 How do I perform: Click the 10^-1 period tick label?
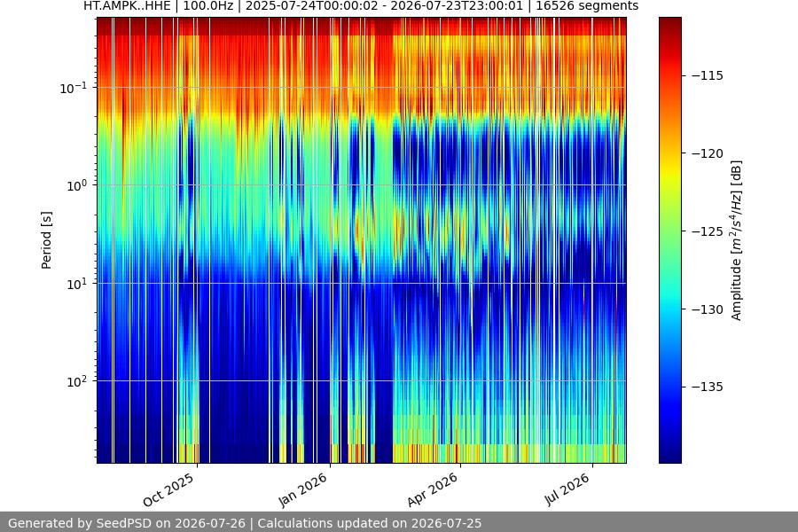pyautogui.click(x=73, y=88)
